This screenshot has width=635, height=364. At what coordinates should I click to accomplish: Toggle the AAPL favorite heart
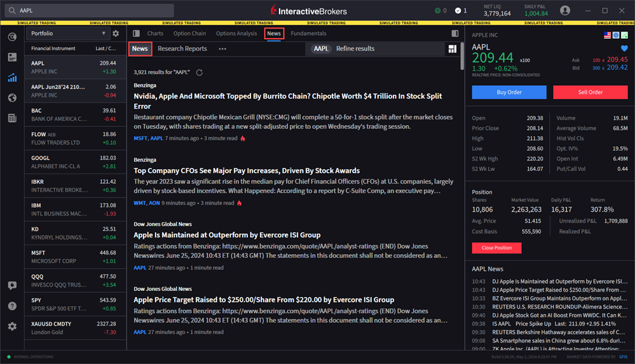coord(624,48)
